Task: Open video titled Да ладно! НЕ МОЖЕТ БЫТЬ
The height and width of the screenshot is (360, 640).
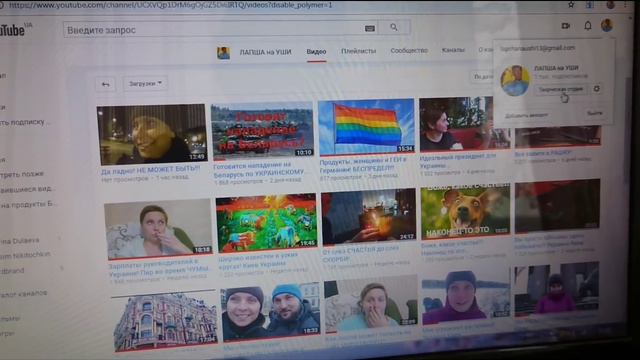Action: point(151,169)
